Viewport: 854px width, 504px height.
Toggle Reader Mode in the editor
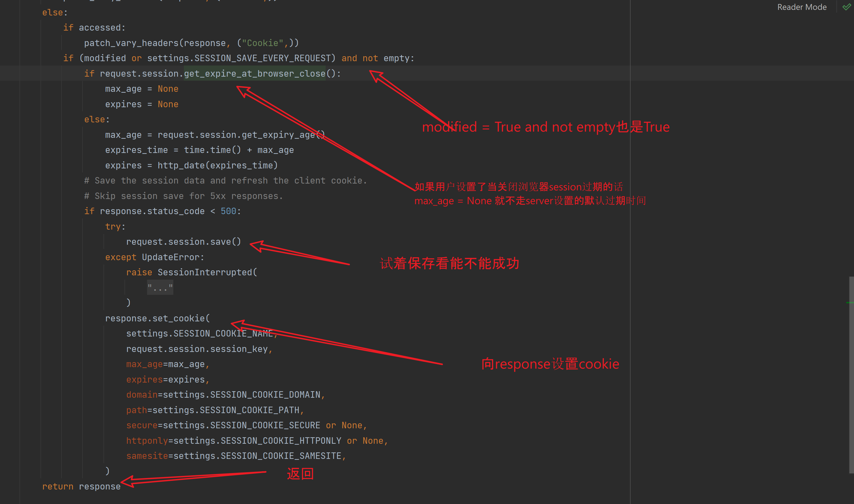(801, 7)
